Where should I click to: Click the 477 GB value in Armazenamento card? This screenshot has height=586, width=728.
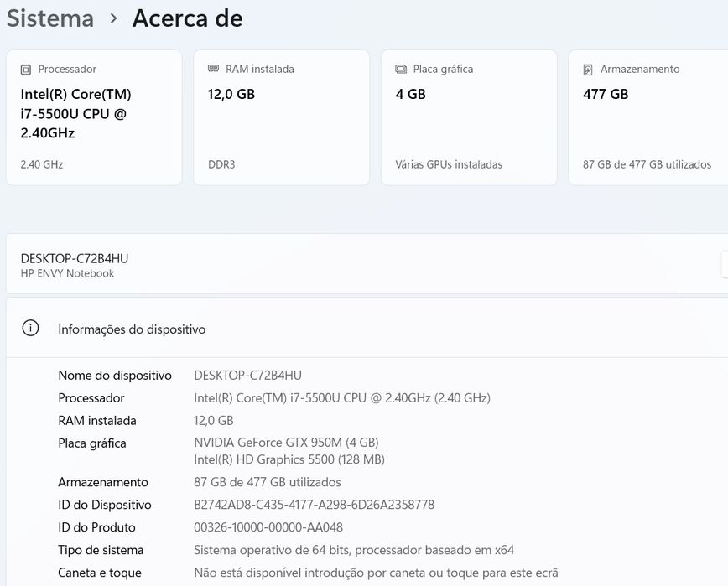pos(606,94)
